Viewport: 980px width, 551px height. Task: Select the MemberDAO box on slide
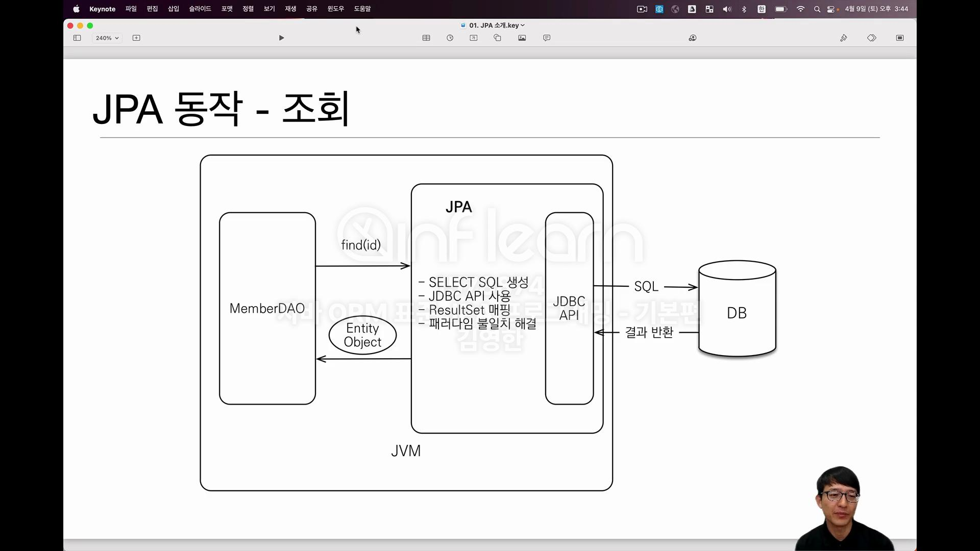[267, 308]
